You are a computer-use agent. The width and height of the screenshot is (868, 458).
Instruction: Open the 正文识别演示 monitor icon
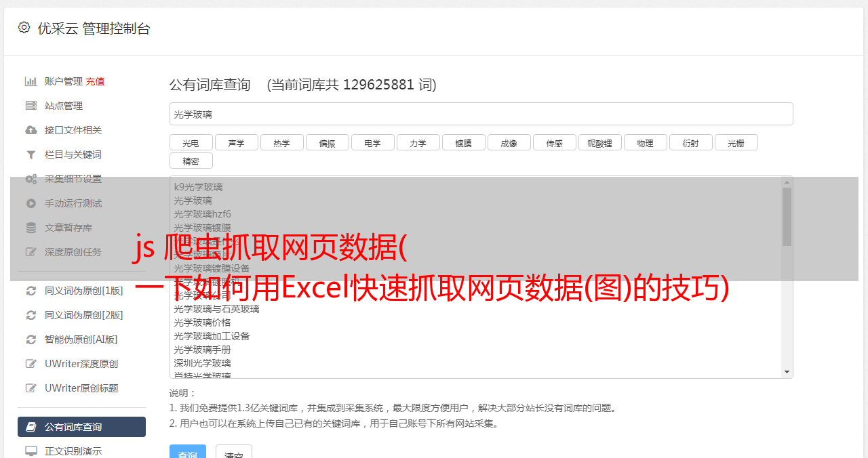31,451
